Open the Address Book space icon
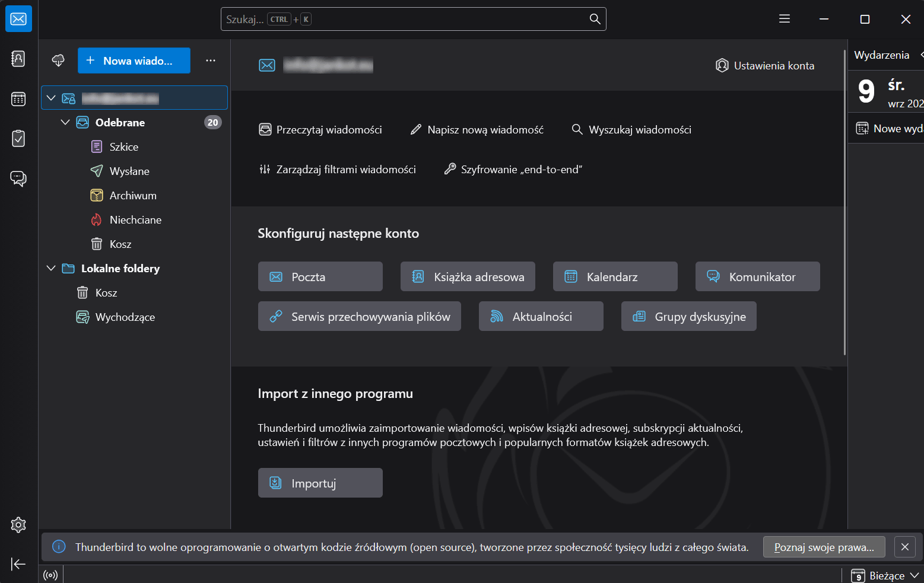The height and width of the screenshot is (583, 924). click(x=18, y=59)
